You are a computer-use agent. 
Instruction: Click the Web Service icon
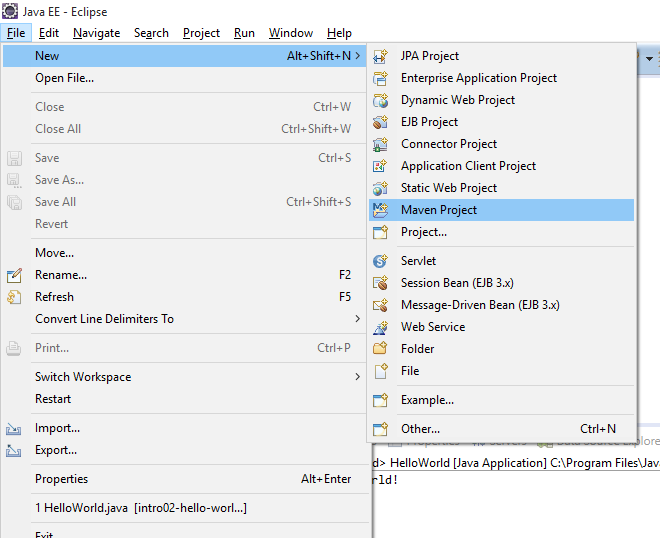tap(380, 327)
